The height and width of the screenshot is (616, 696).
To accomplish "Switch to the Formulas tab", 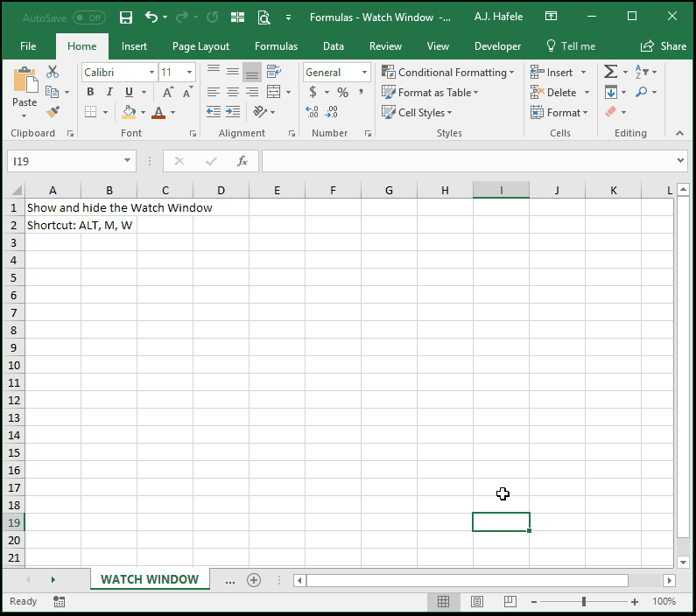I will 276,46.
